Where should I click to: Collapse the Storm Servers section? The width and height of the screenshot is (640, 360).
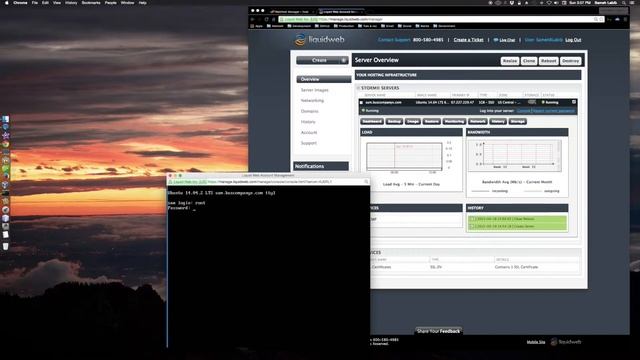[x=358, y=88]
